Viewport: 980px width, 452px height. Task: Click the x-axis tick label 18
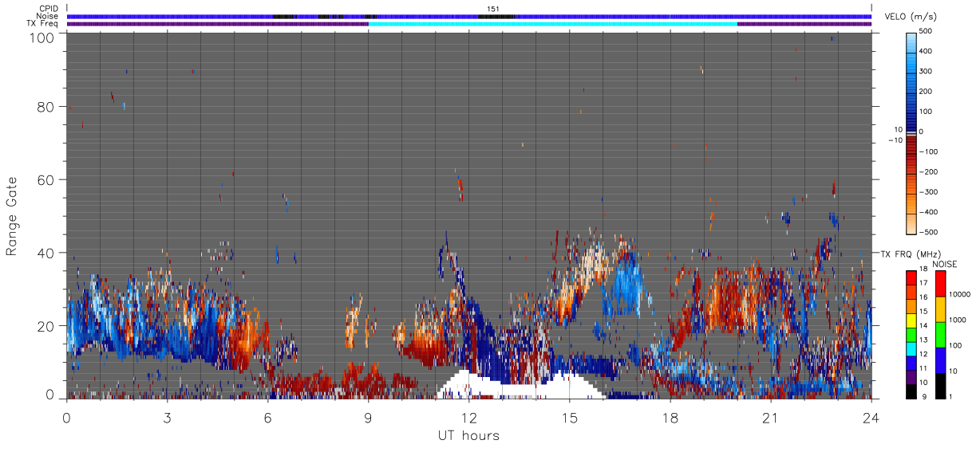click(x=670, y=417)
